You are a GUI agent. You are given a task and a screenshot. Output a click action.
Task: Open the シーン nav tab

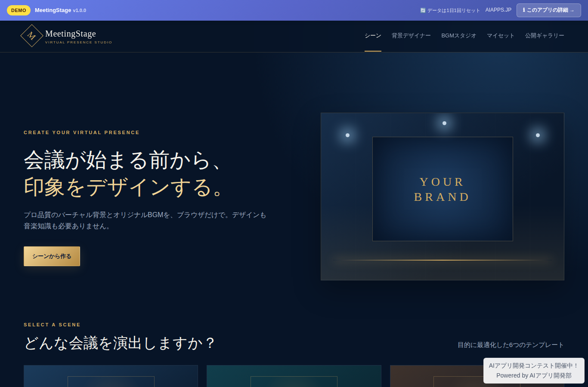click(x=373, y=36)
